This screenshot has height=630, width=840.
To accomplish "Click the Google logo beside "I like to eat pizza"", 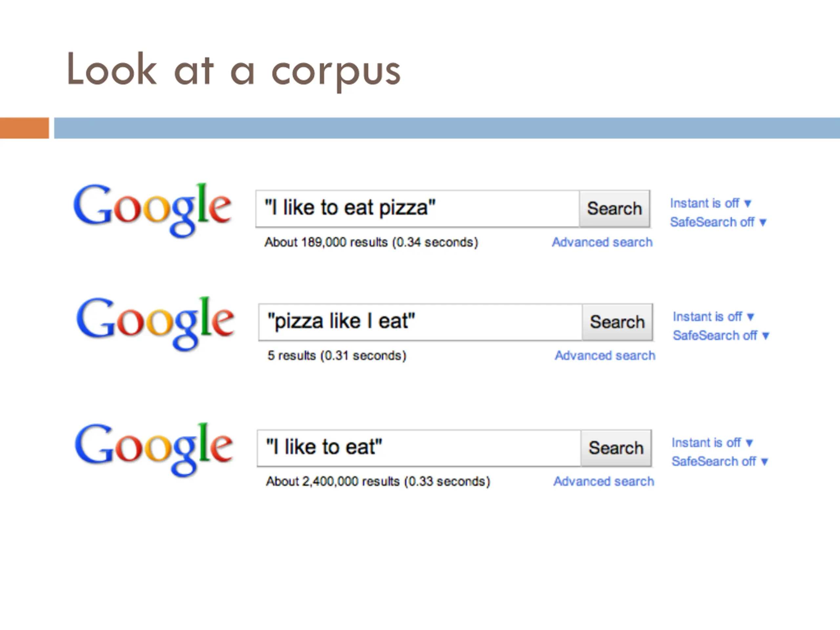I will (x=152, y=209).
